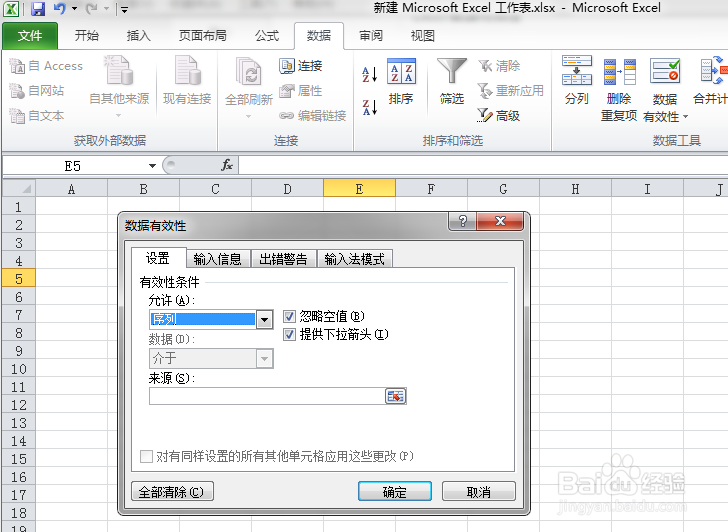Click the 取消 cancel button

478,492
